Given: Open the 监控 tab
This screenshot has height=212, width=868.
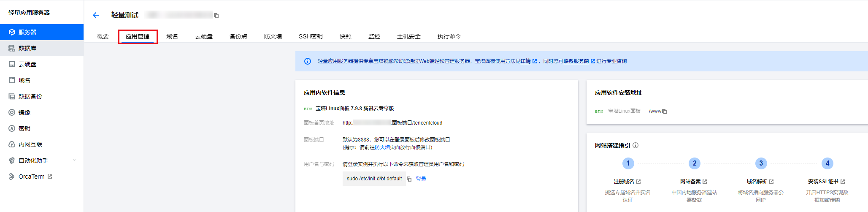Looking at the screenshot, I should coord(374,36).
